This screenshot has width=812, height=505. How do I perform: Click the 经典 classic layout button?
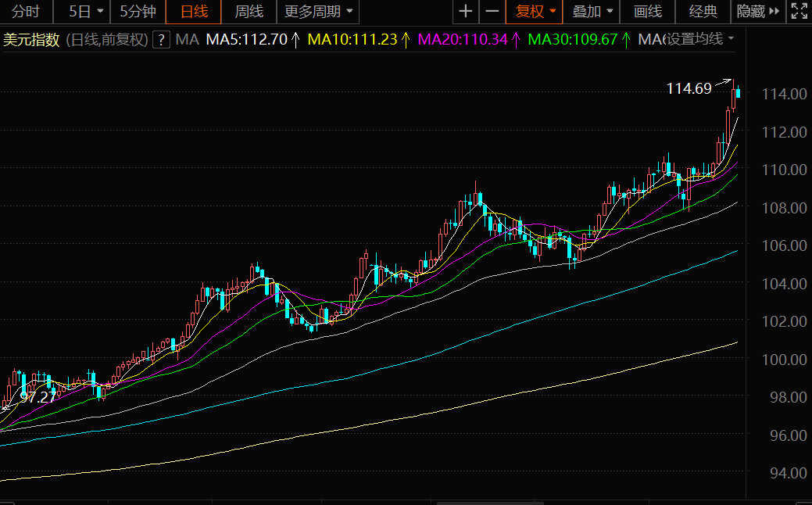click(703, 12)
